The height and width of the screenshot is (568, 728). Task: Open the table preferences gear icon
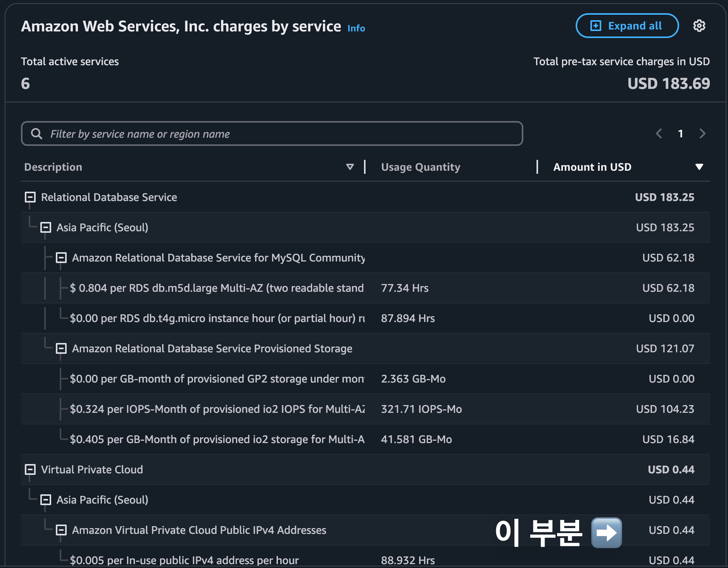click(699, 26)
